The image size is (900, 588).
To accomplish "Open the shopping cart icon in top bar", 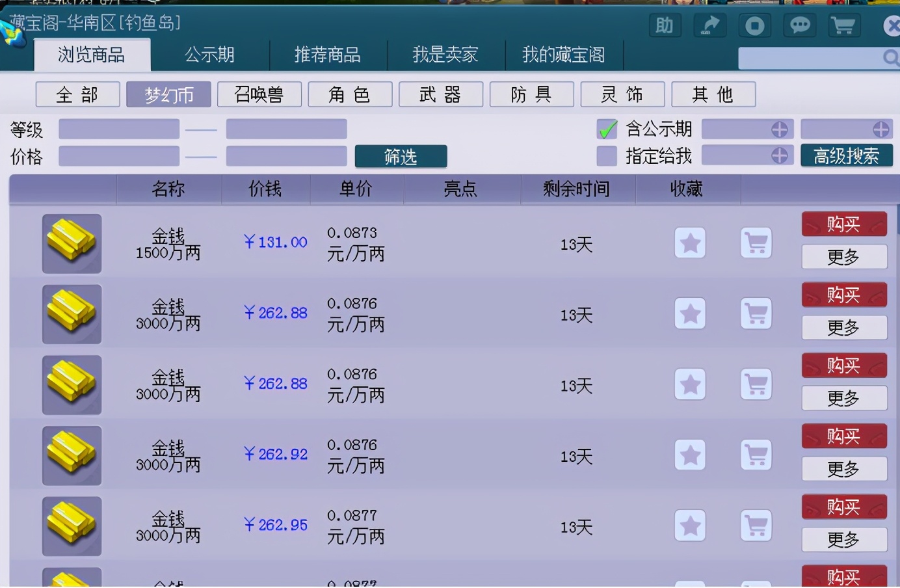I will pos(844,25).
